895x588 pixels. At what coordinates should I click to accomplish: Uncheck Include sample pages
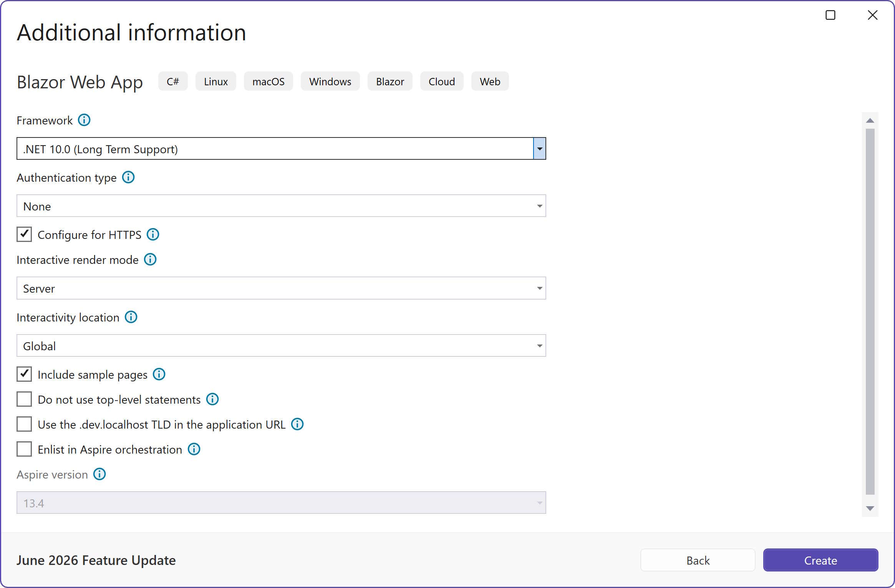point(24,374)
